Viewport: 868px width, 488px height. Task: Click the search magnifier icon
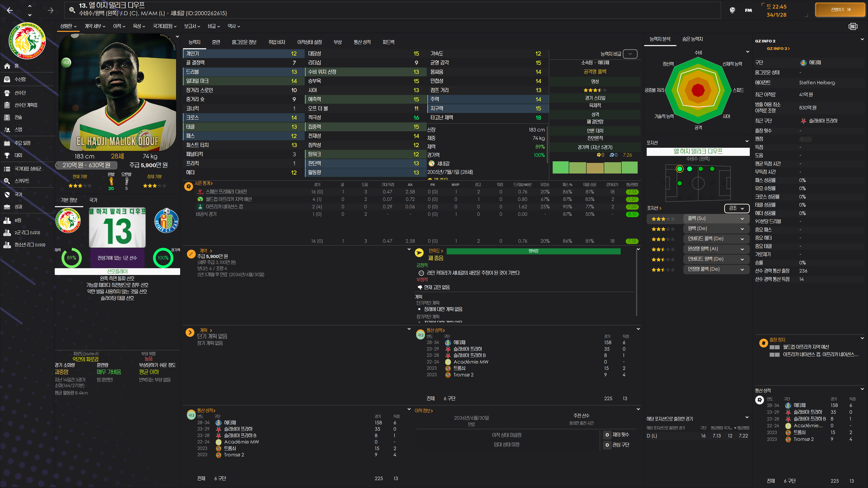(x=72, y=10)
